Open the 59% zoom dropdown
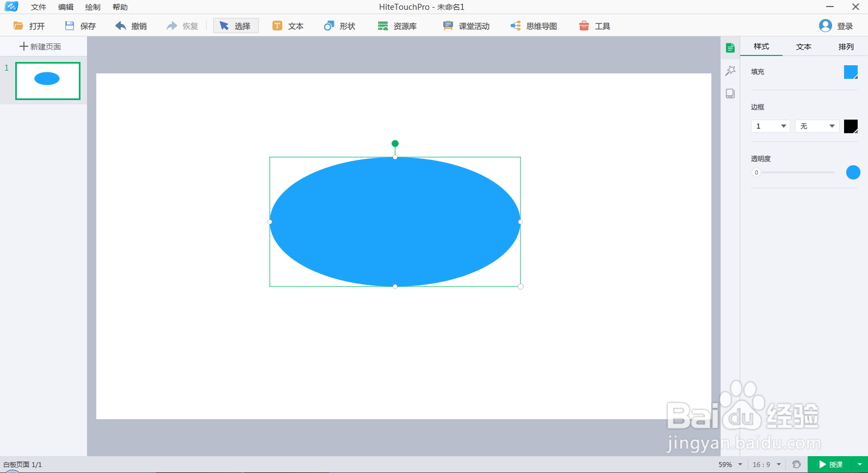868x473 pixels. (730, 464)
